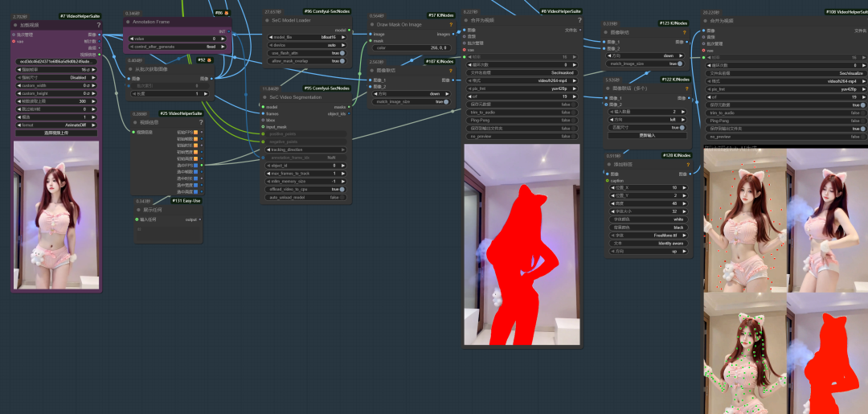Collapse the SeC Model Loader node dot
The height and width of the screenshot is (414, 868).
point(266,20)
